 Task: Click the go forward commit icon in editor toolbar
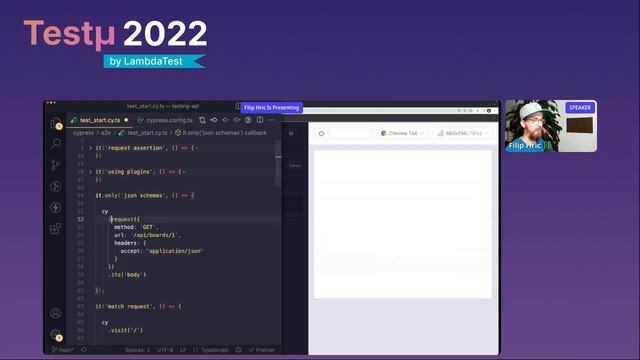(237, 120)
